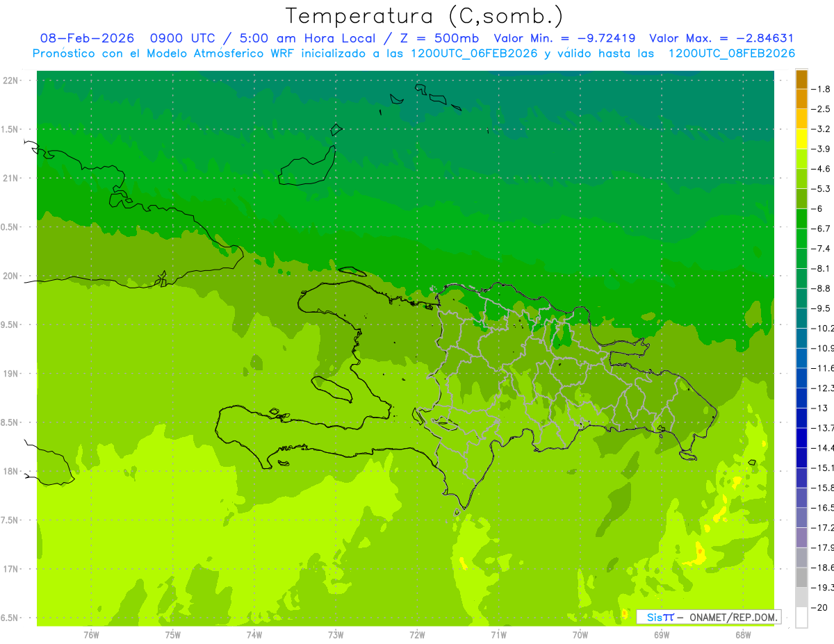Click the '20N' latitude axis label
The height and width of the screenshot is (644, 834).
10,276
